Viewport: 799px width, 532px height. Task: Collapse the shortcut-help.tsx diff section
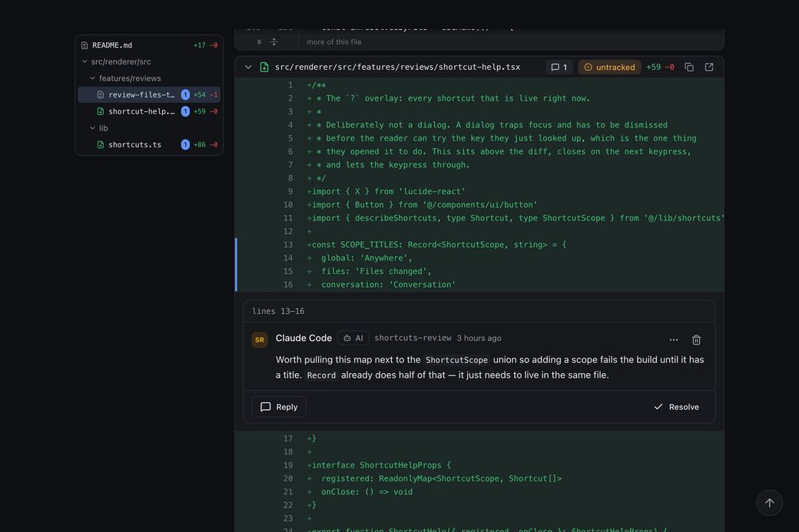[x=248, y=68]
